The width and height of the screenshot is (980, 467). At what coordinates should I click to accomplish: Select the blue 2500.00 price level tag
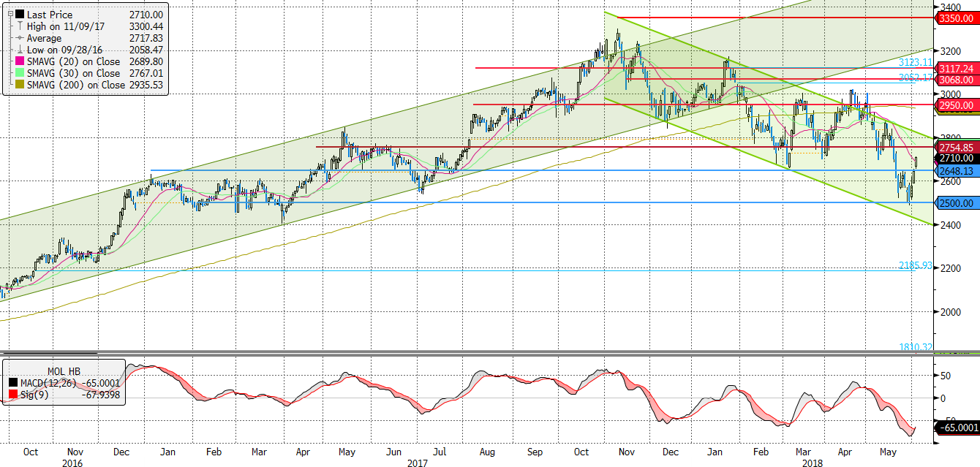pyautogui.click(x=957, y=202)
